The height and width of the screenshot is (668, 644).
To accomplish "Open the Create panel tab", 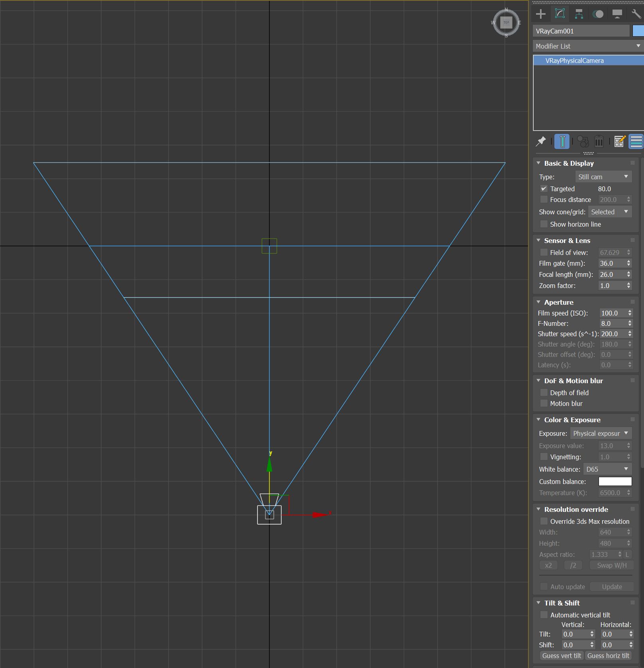I will tap(541, 14).
